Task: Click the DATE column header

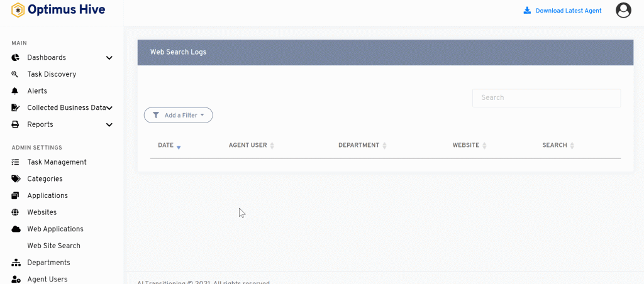Action: click(166, 145)
